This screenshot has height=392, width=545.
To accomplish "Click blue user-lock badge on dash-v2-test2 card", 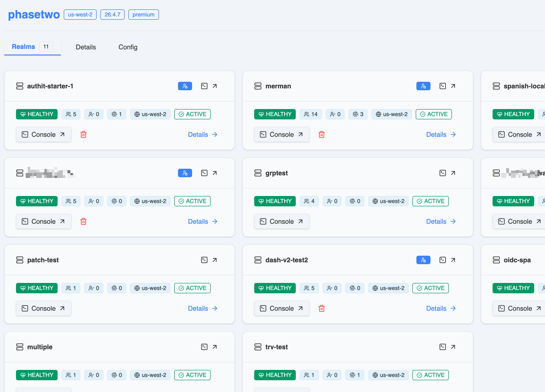I will [x=423, y=260].
